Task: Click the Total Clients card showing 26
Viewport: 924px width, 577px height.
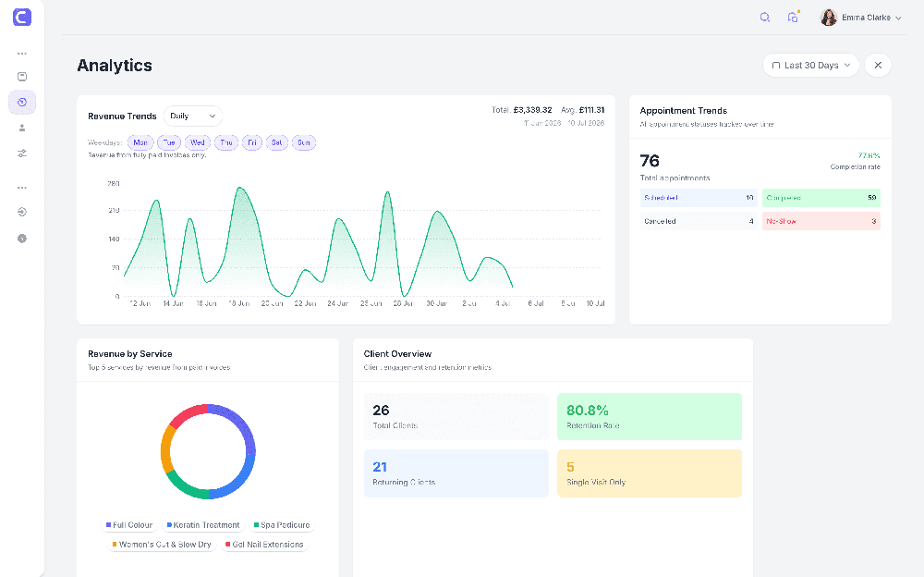Action: [456, 416]
